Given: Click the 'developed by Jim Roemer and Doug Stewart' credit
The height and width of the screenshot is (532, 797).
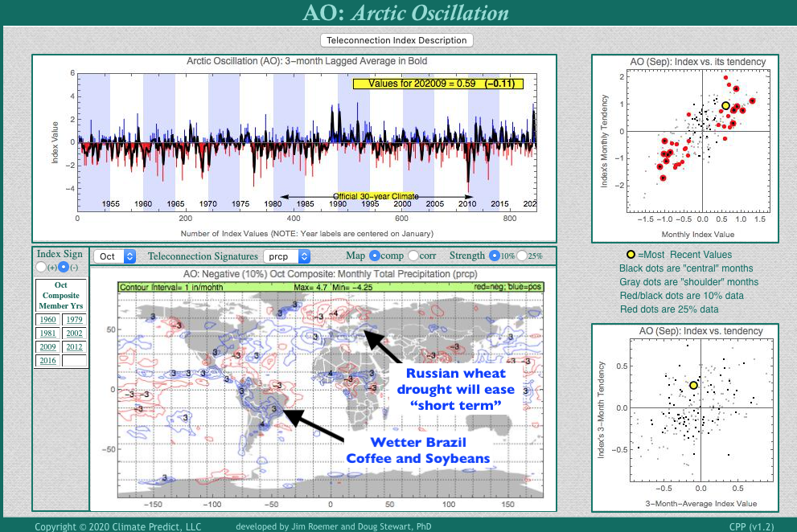Looking at the screenshot, I should click(x=334, y=526).
